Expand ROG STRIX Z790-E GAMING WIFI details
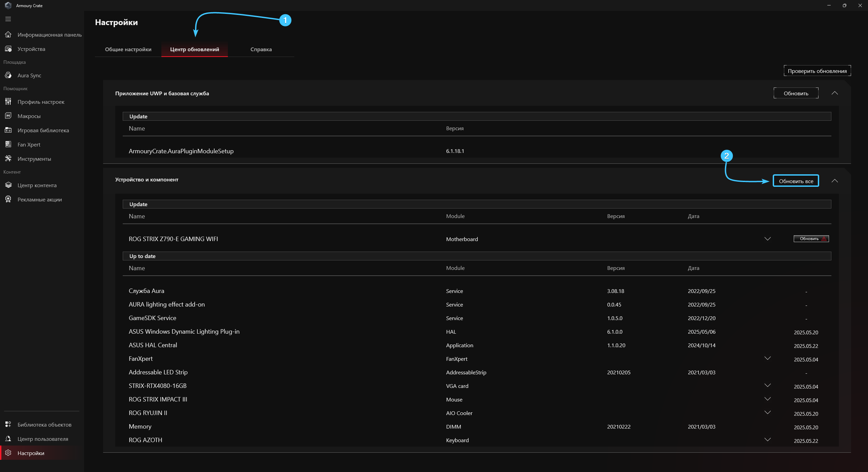868x472 pixels. (x=768, y=239)
